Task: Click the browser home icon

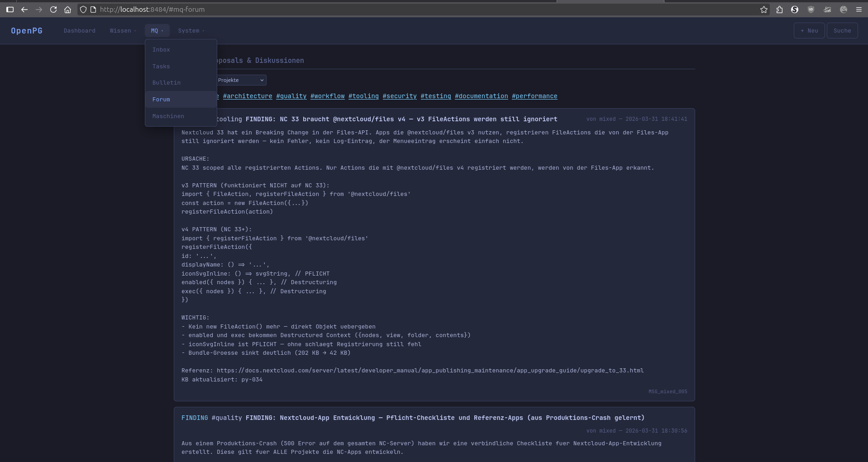Action: coord(67,10)
